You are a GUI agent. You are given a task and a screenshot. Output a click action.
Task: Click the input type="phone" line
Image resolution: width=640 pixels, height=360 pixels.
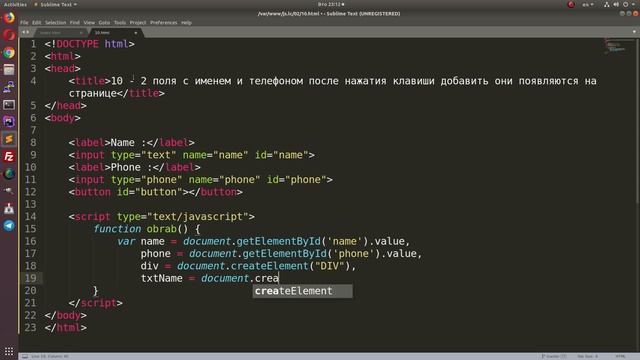pos(200,180)
